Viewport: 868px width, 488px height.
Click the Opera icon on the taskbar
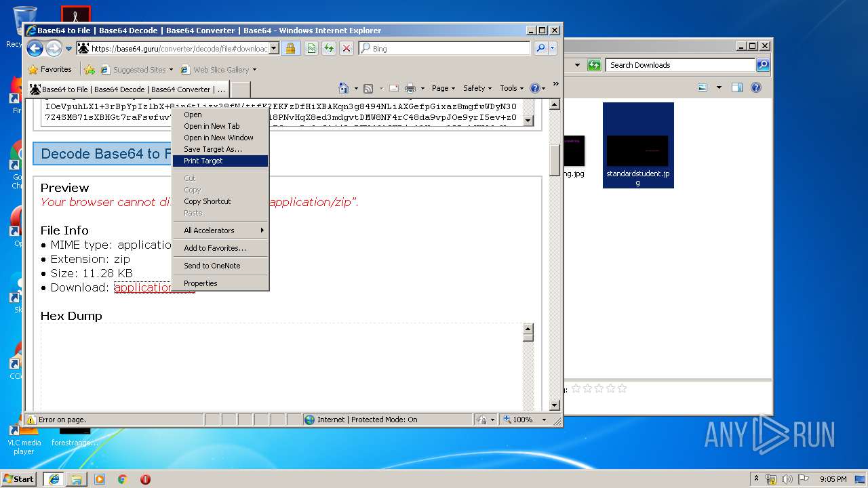click(x=145, y=479)
